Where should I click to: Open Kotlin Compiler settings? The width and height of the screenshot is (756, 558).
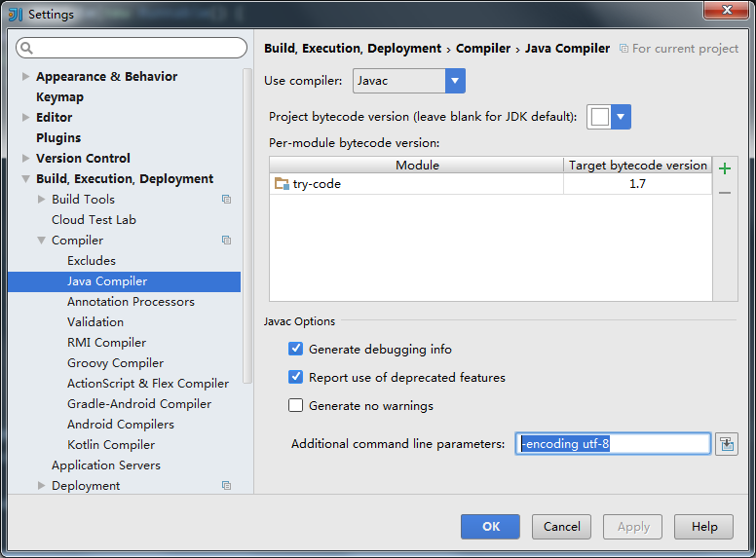coord(111,445)
